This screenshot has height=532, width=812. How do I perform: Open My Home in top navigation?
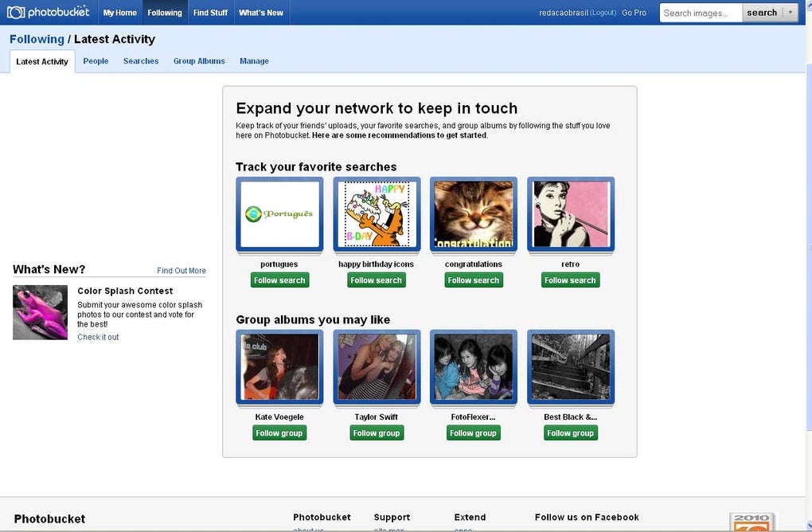point(119,13)
